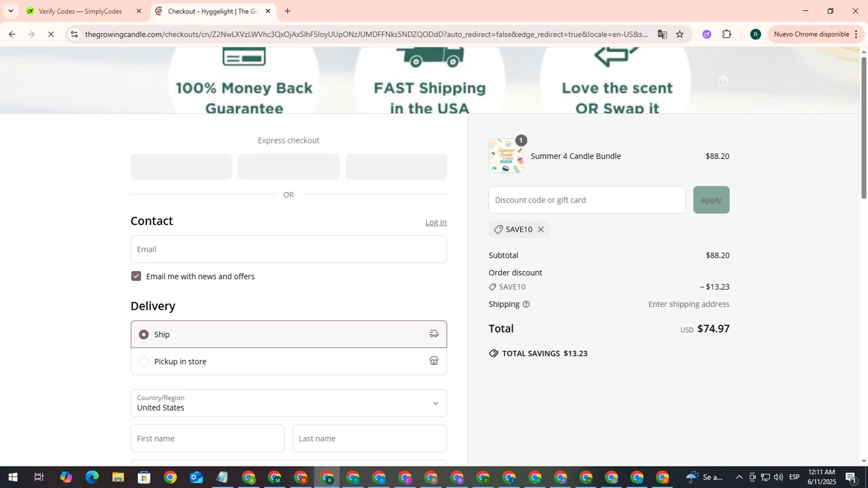Open Outlook from taskbar
The height and width of the screenshot is (488, 868).
click(x=196, y=477)
